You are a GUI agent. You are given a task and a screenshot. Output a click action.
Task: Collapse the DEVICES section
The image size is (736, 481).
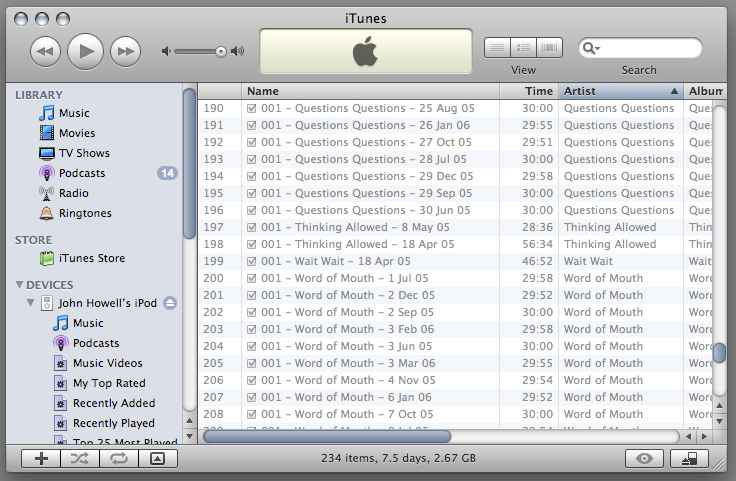[19, 285]
